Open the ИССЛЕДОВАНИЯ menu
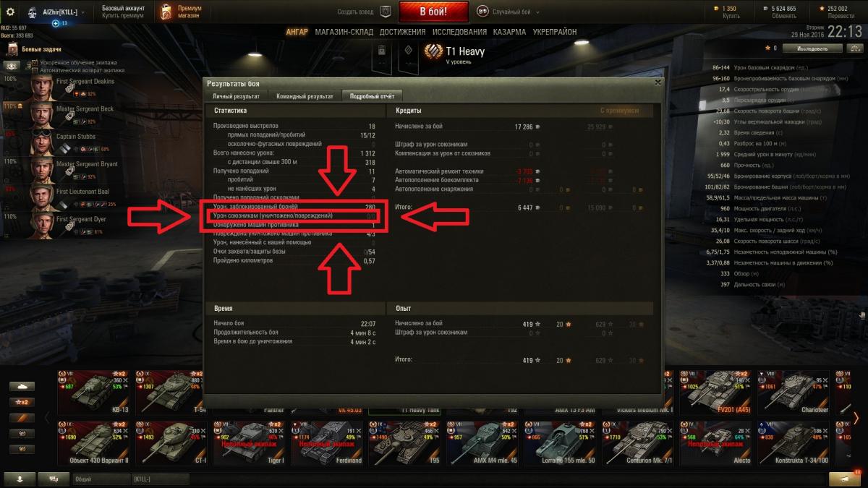The width and height of the screenshot is (868, 488). click(459, 32)
